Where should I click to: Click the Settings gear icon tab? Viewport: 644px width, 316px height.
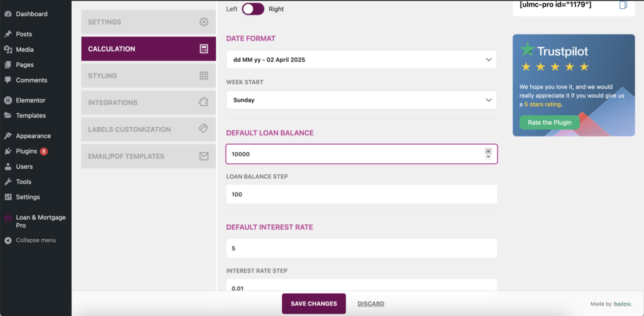(x=203, y=22)
